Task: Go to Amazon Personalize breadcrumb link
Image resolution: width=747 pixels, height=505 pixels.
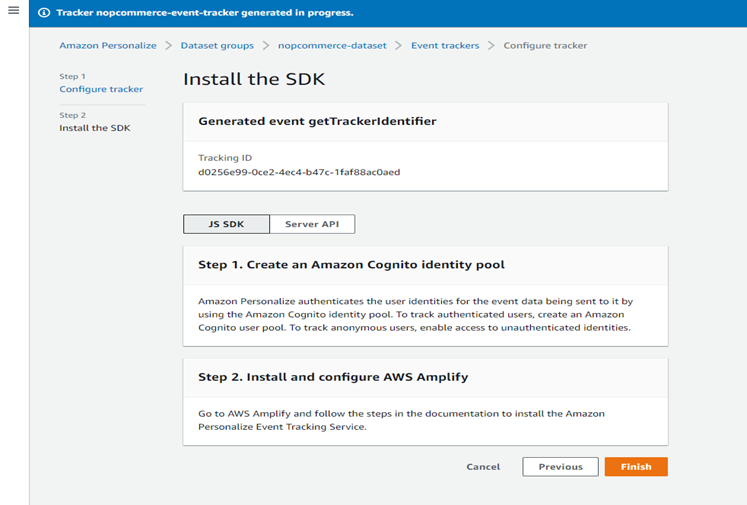Action: click(108, 46)
